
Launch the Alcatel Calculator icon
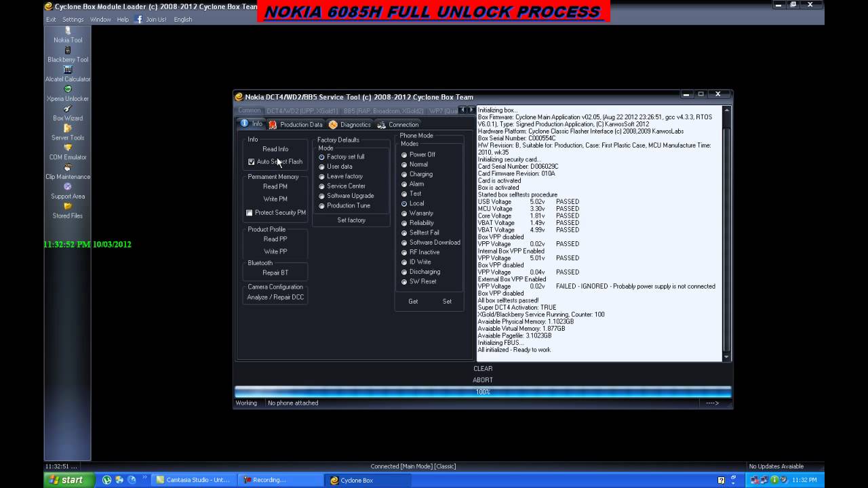pos(68,70)
